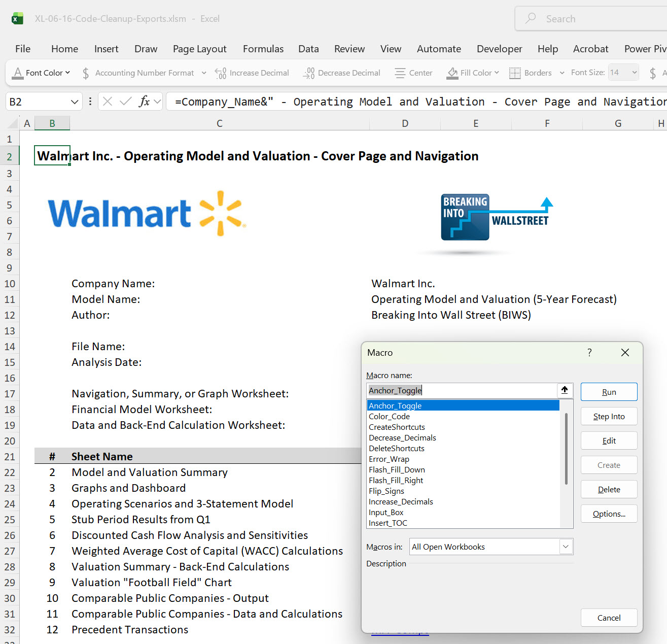Viewport: 667px width, 644px height.
Task: Open the Font Color dropdown arrow
Action: click(67, 73)
